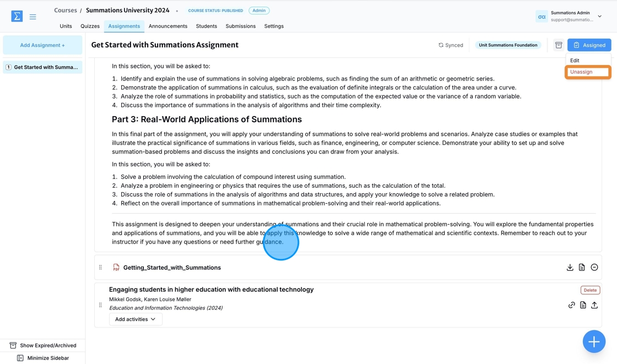Image resolution: width=617 pixels, height=364 pixels.
Task: Click the Unit Summations Foundation tag
Action: 508,45
